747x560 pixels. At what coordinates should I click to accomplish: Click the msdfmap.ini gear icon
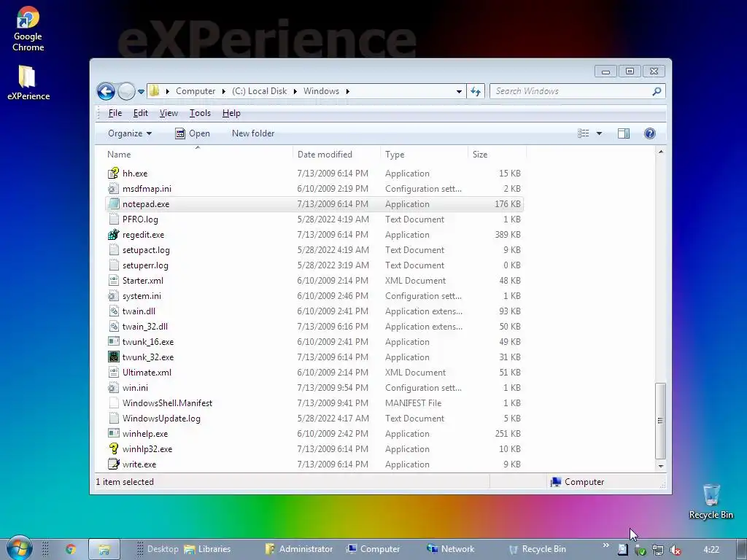coord(113,189)
